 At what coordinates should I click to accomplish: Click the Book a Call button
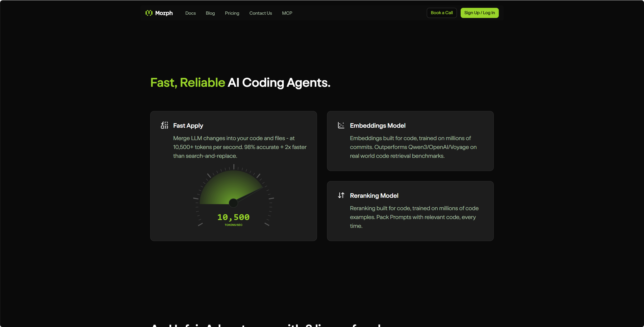tap(441, 13)
